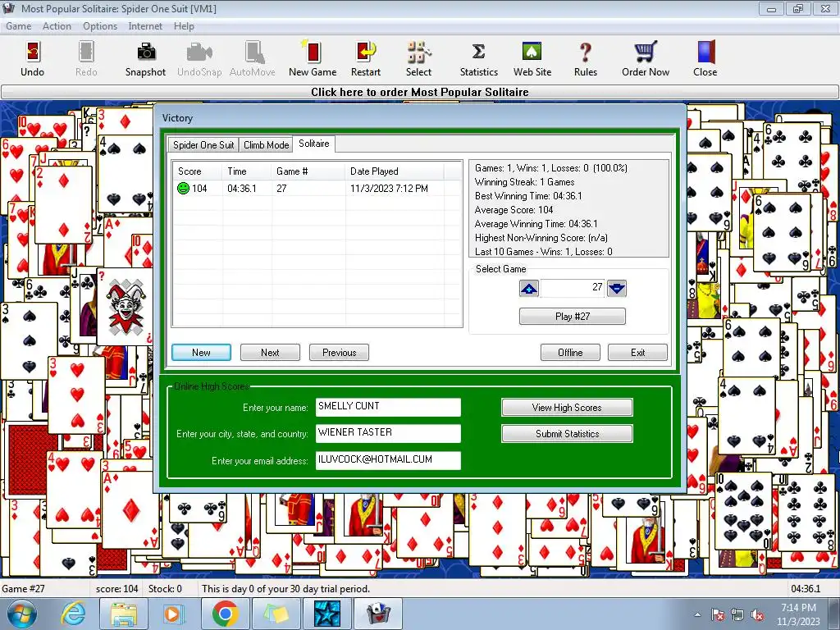Open the Internet menu

click(x=145, y=26)
